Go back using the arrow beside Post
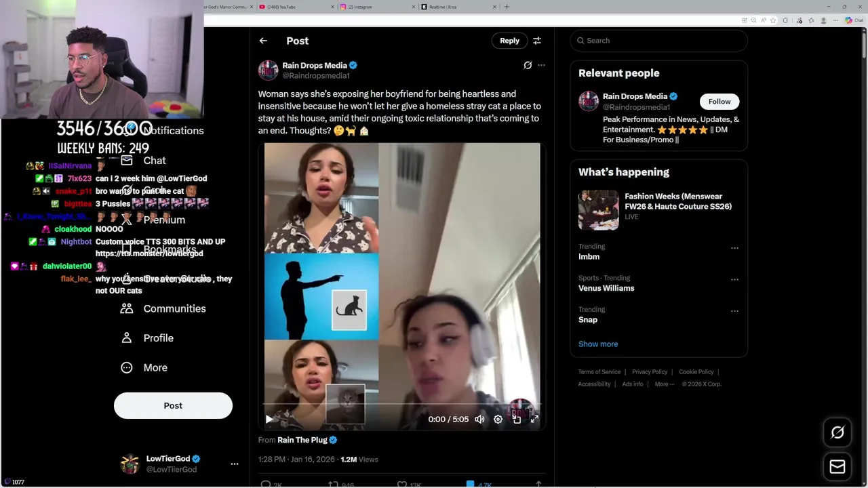This screenshot has height=488, width=868. tap(263, 41)
